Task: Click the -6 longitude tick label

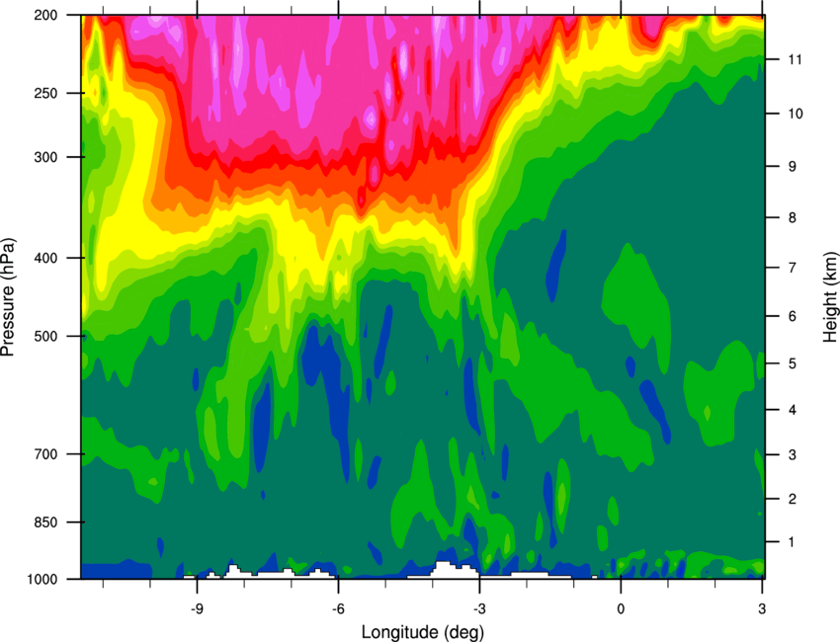Action: [x=338, y=608]
